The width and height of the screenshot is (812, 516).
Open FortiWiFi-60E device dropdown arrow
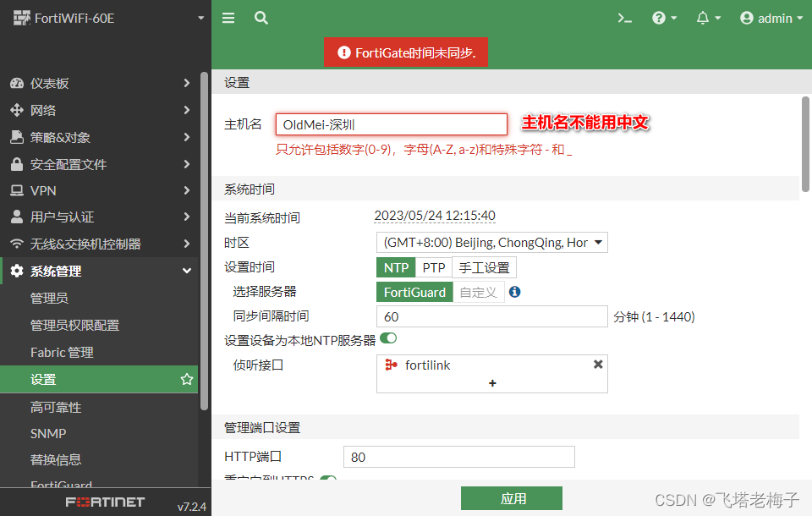click(201, 18)
